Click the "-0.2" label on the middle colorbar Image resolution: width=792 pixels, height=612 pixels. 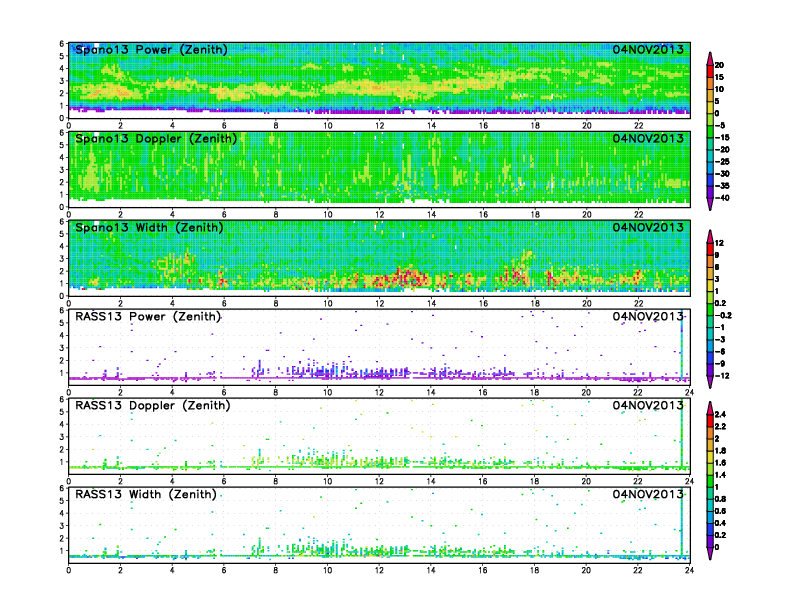click(723, 315)
